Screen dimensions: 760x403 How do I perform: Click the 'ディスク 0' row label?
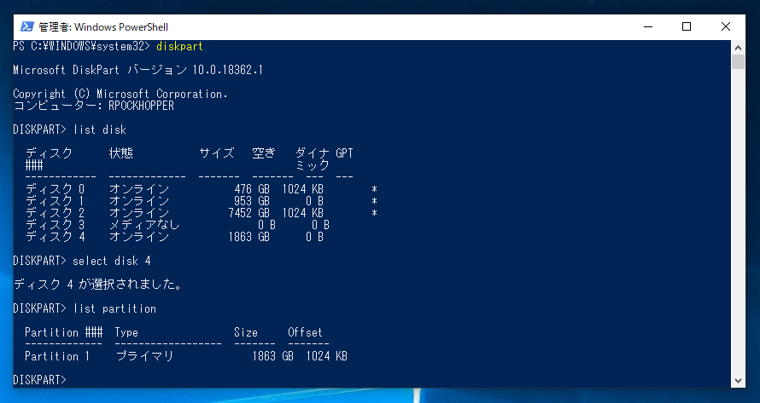(55, 189)
